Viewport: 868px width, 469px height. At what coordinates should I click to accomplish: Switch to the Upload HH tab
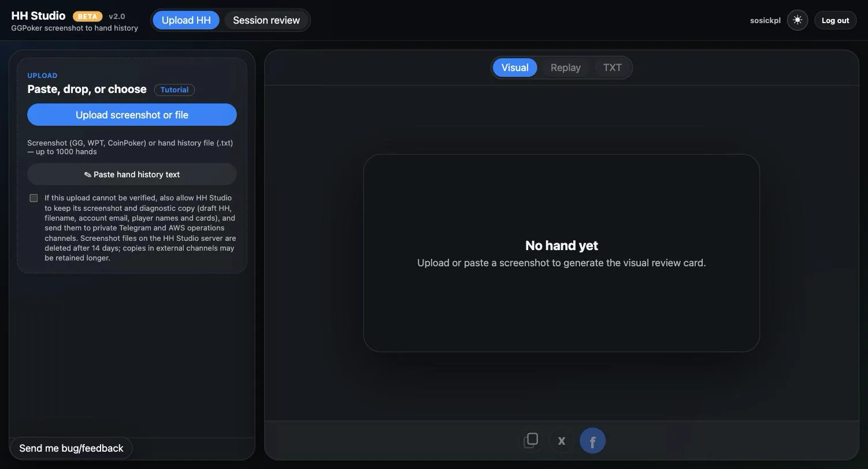(186, 20)
